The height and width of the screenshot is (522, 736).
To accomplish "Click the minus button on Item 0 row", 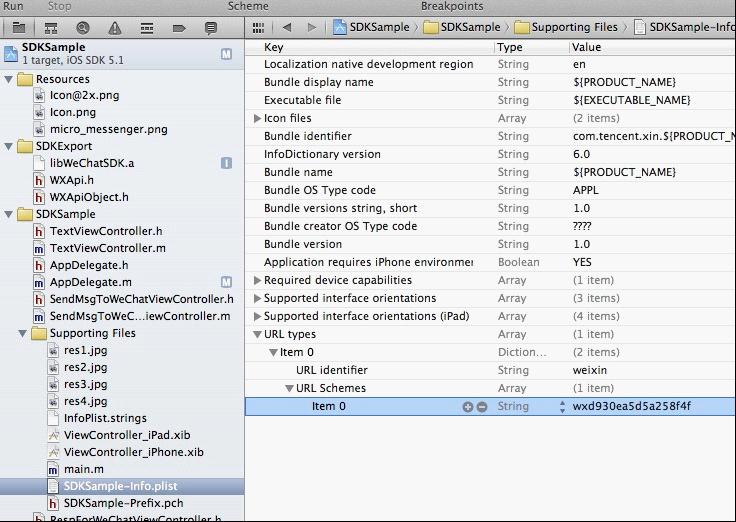I will pos(481,406).
